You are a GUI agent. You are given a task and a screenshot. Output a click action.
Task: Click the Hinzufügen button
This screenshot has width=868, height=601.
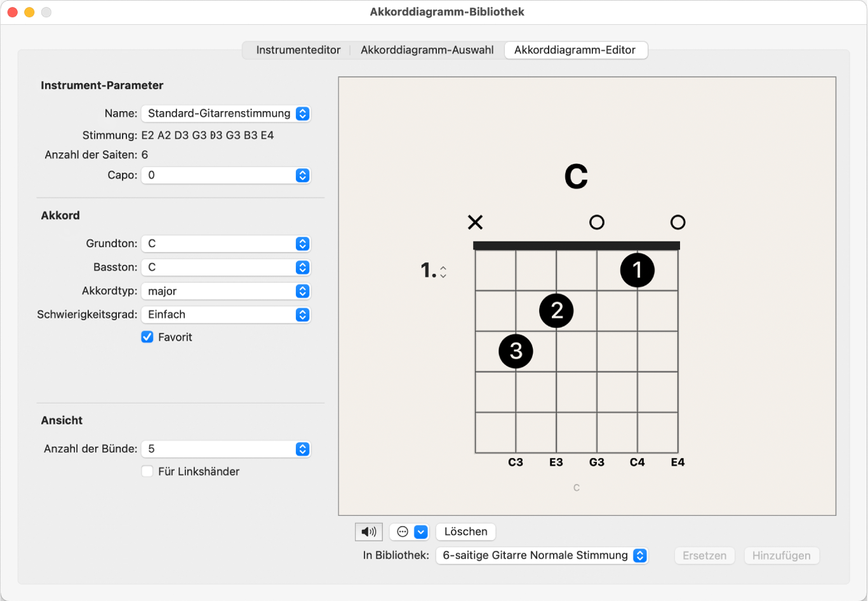782,555
